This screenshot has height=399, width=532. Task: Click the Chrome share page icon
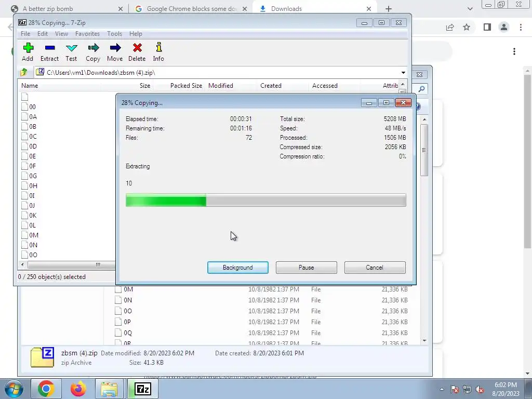[450, 28]
